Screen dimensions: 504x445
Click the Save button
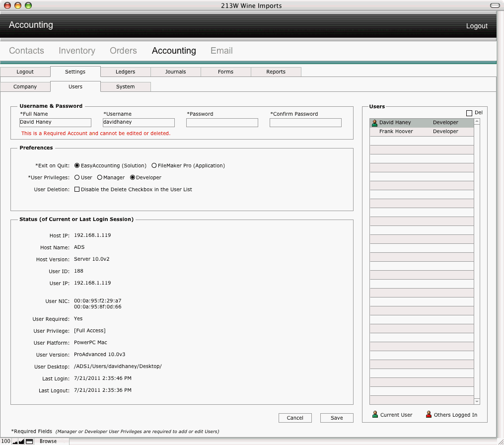[337, 418]
